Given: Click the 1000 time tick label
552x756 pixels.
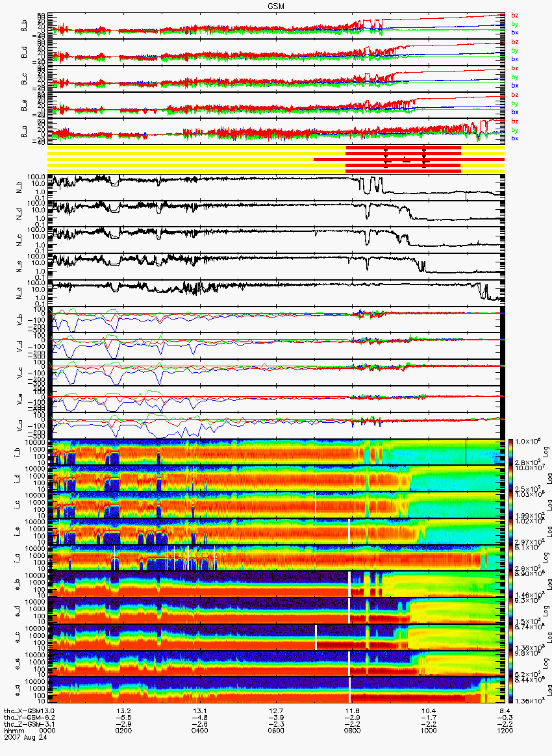Looking at the screenshot, I should 429,731.
